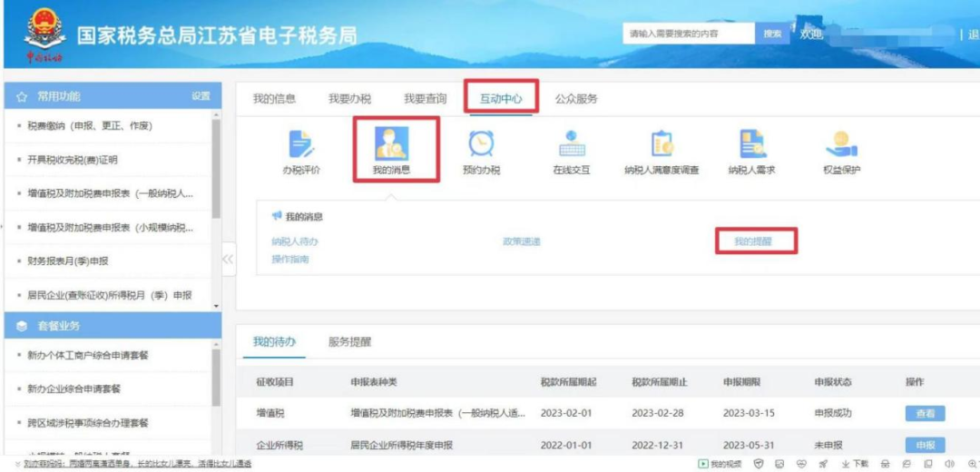Collapse the left sidebar with chevron handle
This screenshot has width=980, height=472.
(228, 260)
